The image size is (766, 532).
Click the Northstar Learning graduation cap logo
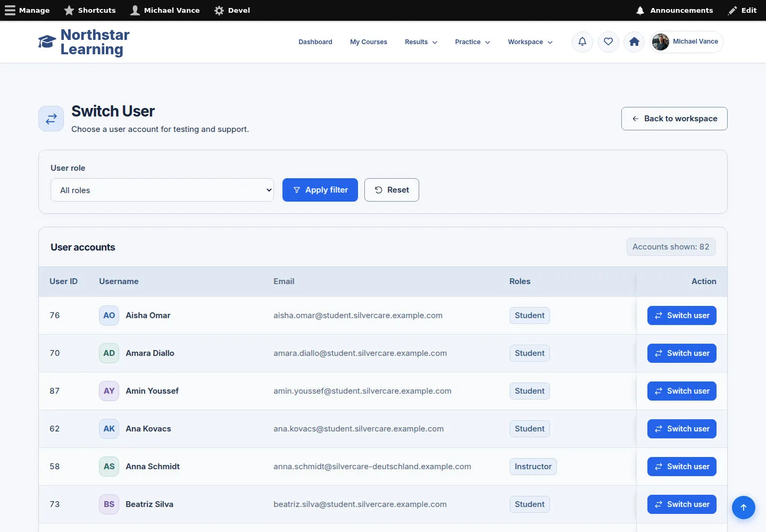pos(47,42)
